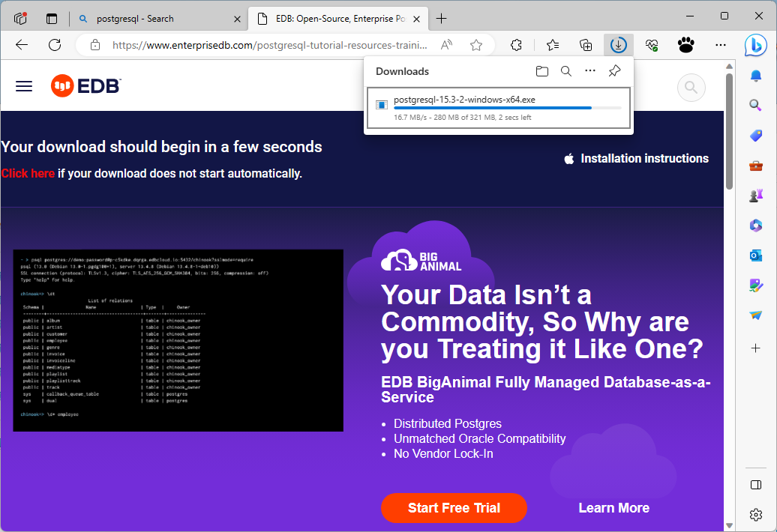The image size is (777, 532).
Task: Open Outlook in the Edge sidebar
Action: tap(756, 256)
